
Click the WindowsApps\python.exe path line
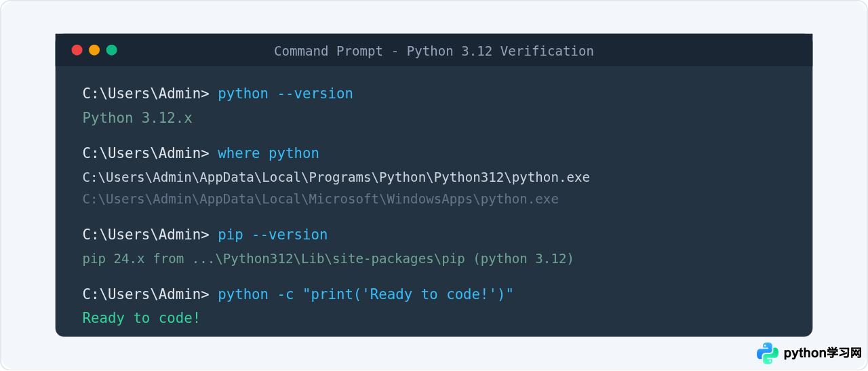coord(321,199)
